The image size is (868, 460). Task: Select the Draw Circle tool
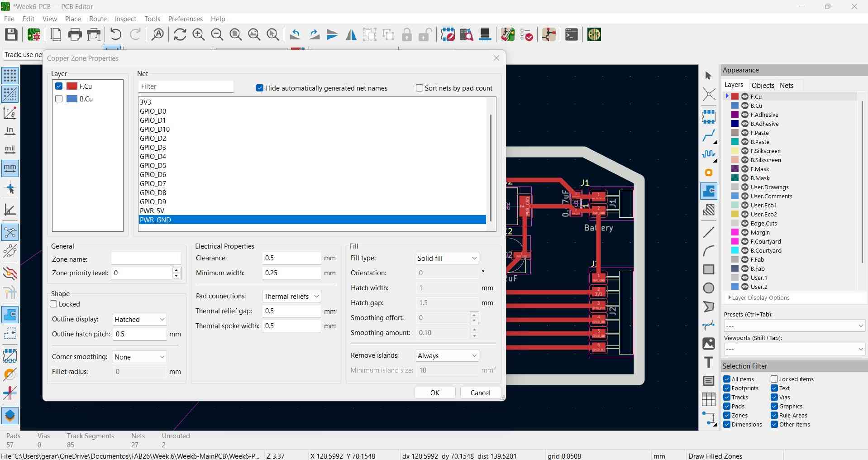point(709,288)
